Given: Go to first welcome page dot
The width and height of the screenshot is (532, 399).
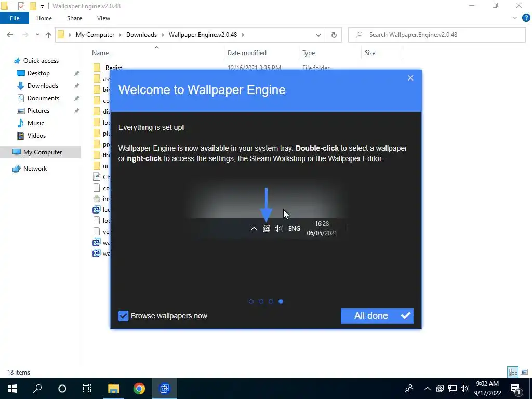Looking at the screenshot, I should (x=251, y=302).
